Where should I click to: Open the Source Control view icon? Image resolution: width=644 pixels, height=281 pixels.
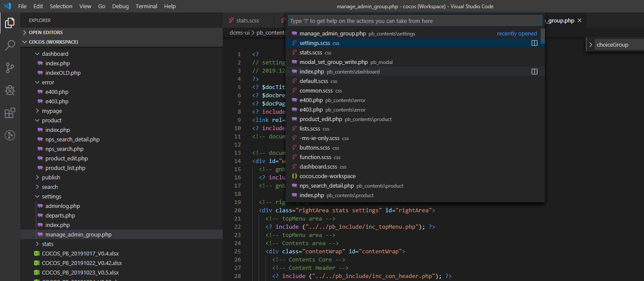pyautogui.click(x=10, y=67)
